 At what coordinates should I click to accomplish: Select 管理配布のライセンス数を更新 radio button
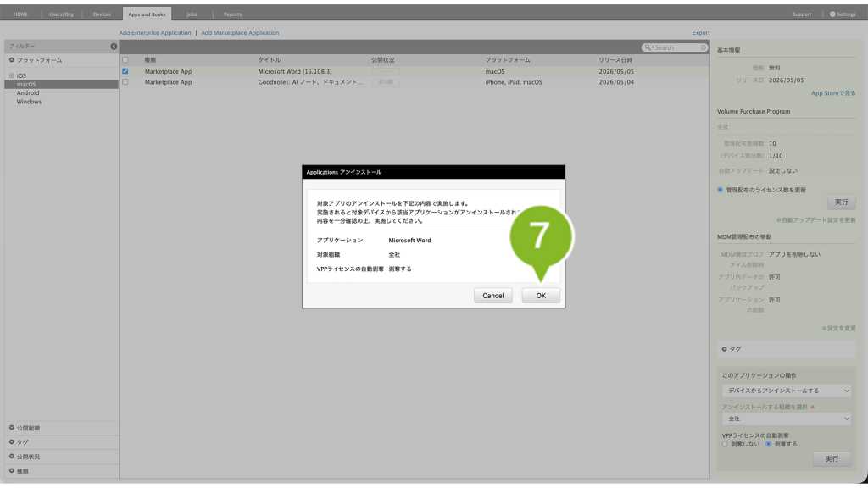(x=721, y=190)
